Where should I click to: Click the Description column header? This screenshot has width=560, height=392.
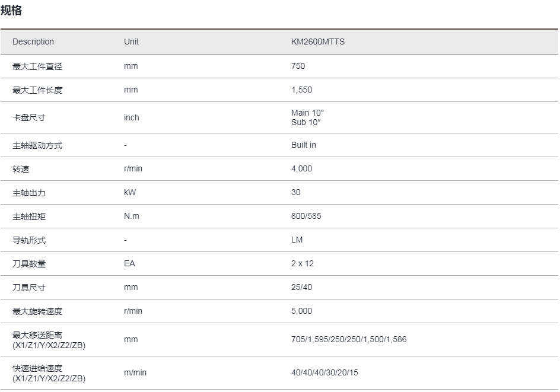33,42
